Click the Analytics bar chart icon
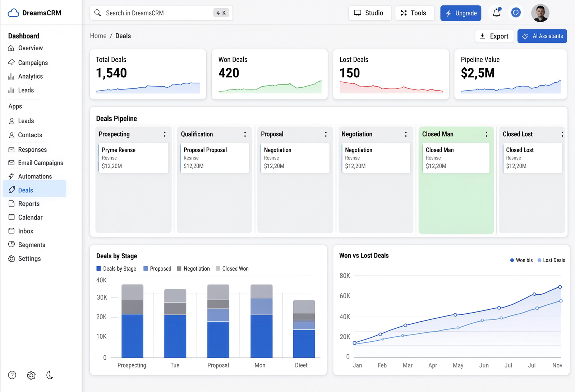575x392 pixels. coord(11,77)
